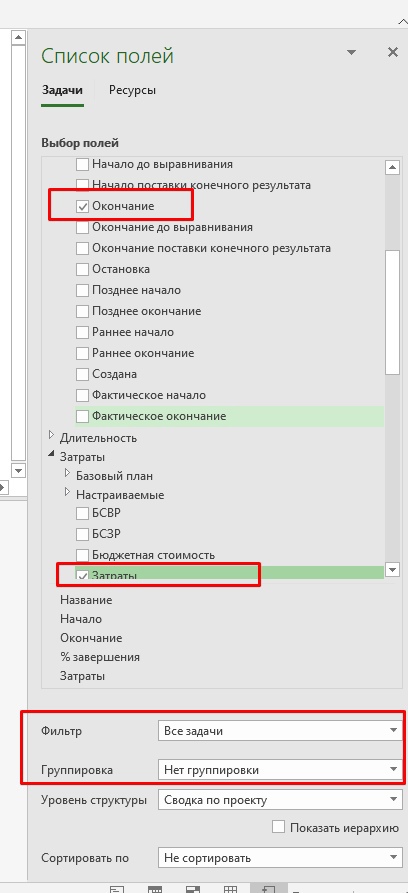Enable the Остановка field
This screenshot has width=408, height=893.
tap(83, 269)
